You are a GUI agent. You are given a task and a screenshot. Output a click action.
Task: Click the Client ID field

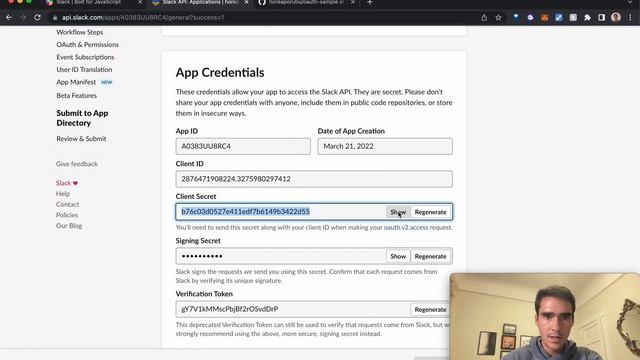pos(314,179)
